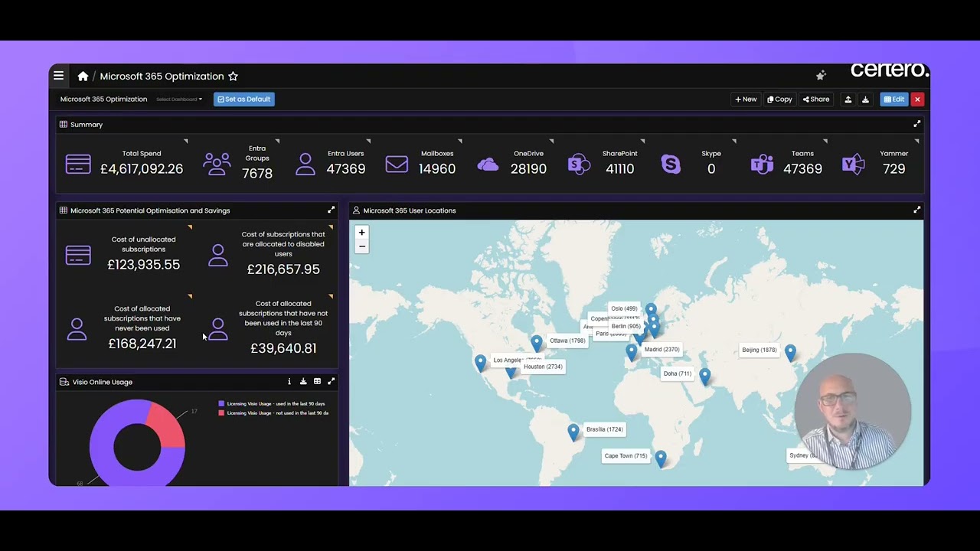980x551 pixels.
Task: Toggle legend 'used in the last 90 days'
Action: (272, 403)
